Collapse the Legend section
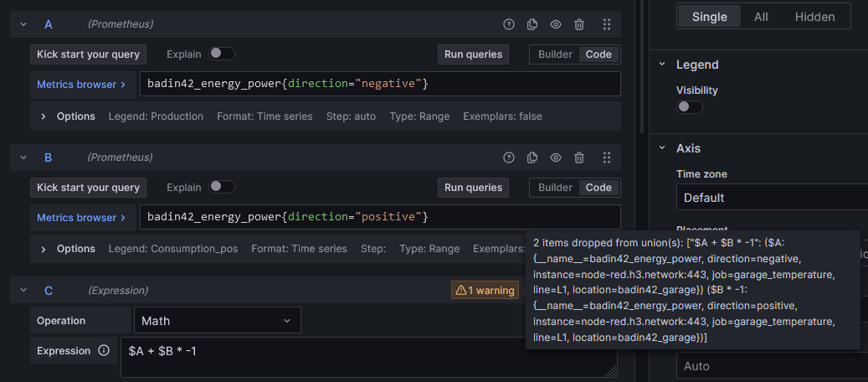This screenshot has width=868, height=382. pos(662,65)
